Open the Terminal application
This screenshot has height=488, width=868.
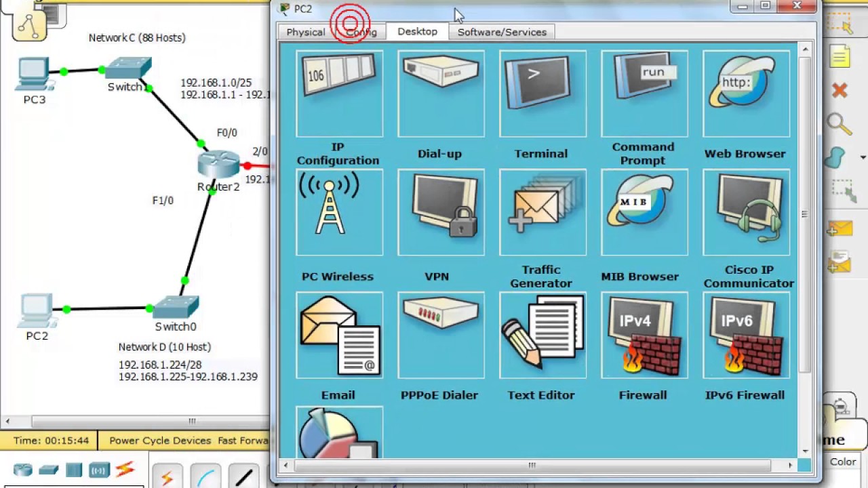[x=542, y=94]
